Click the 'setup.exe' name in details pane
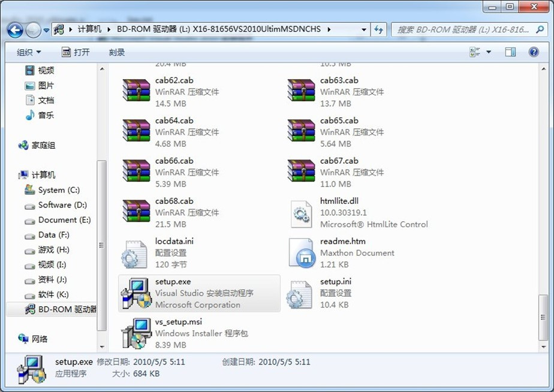This screenshot has height=392, width=554. [74, 362]
